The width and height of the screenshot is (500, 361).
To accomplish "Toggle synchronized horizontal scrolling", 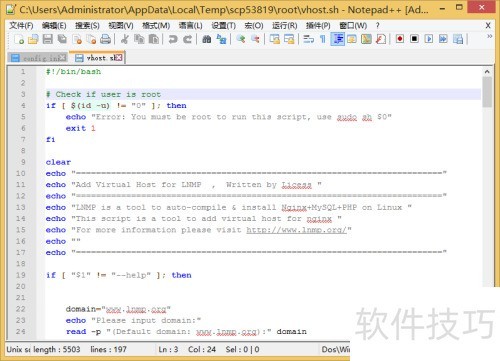I will click(289, 39).
